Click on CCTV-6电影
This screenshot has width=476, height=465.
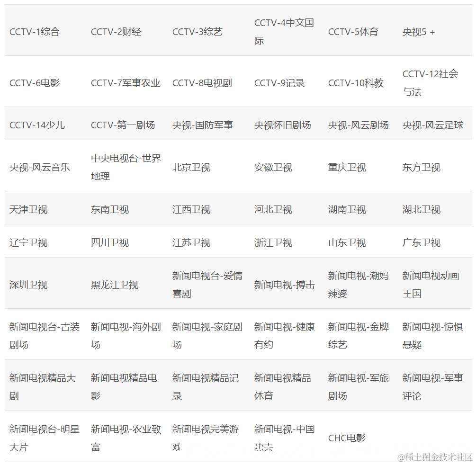point(34,83)
